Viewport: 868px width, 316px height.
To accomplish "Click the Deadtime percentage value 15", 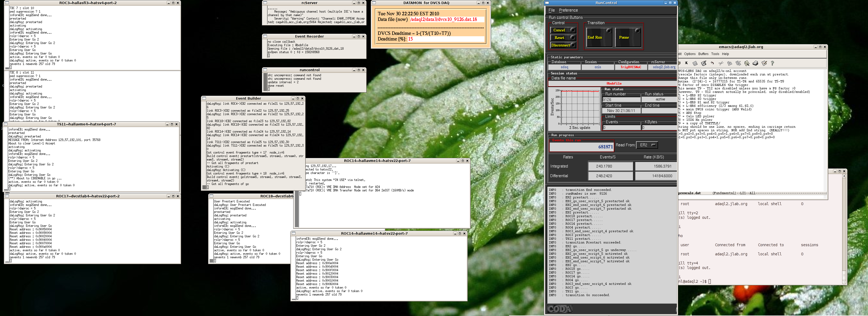I will [410, 39].
